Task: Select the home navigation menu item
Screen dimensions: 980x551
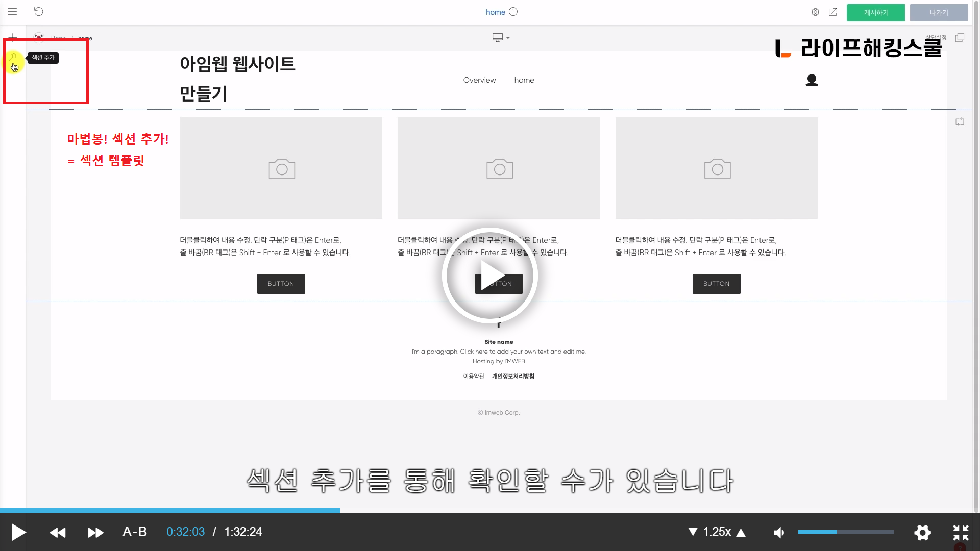Action: (x=524, y=80)
